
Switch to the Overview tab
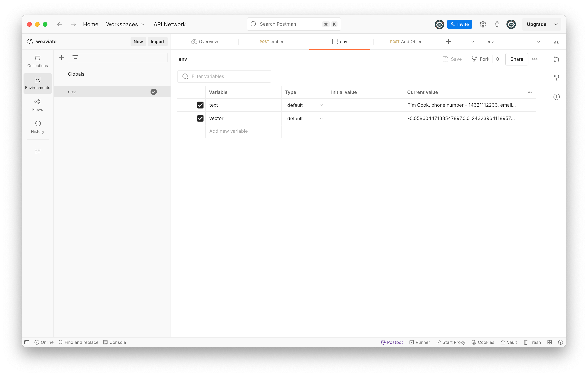tap(205, 42)
